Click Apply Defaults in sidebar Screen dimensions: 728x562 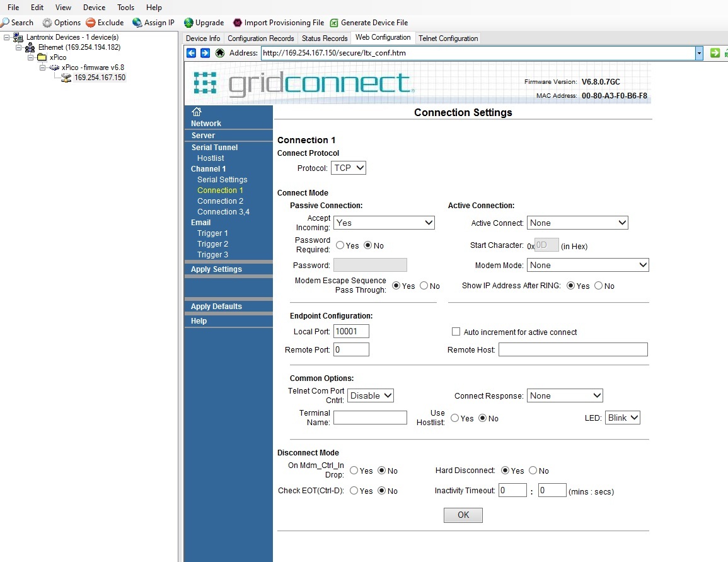(216, 306)
